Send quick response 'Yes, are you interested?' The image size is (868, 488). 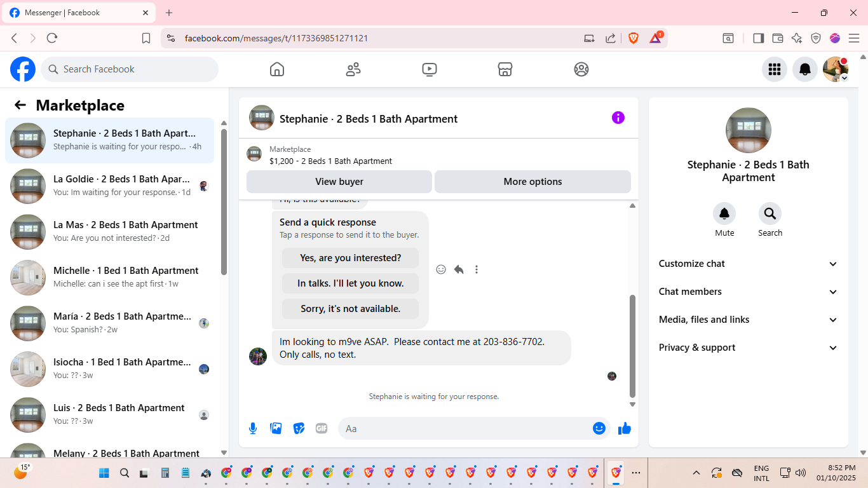coord(351,258)
